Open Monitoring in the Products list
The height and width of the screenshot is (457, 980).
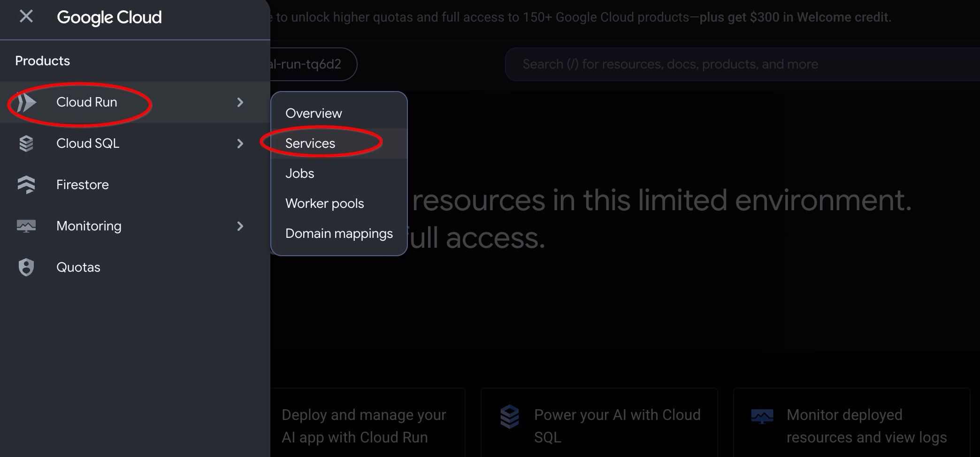click(135, 226)
